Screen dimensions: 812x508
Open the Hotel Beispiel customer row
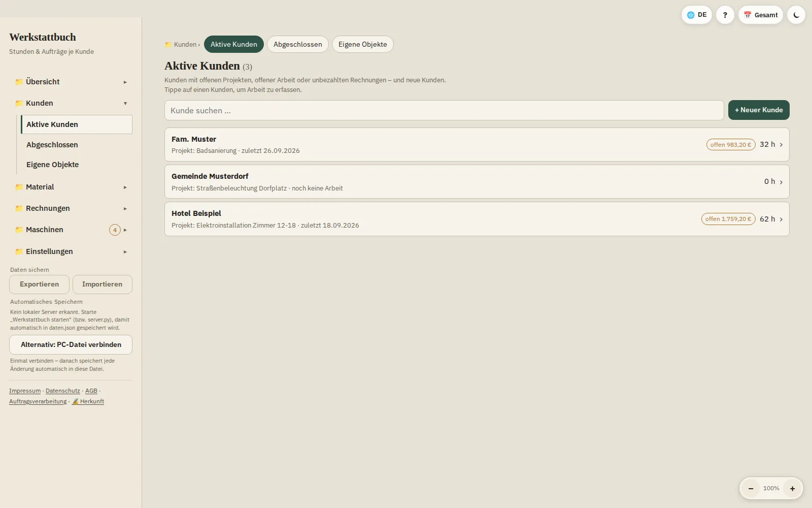[477, 219]
